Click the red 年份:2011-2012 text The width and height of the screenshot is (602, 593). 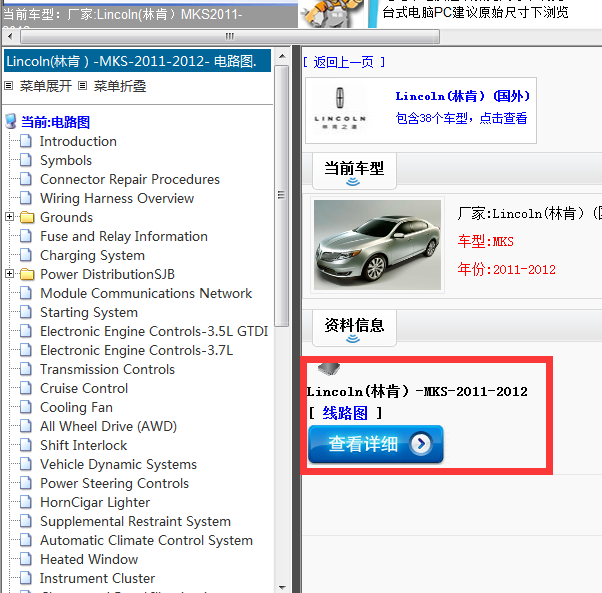506,269
